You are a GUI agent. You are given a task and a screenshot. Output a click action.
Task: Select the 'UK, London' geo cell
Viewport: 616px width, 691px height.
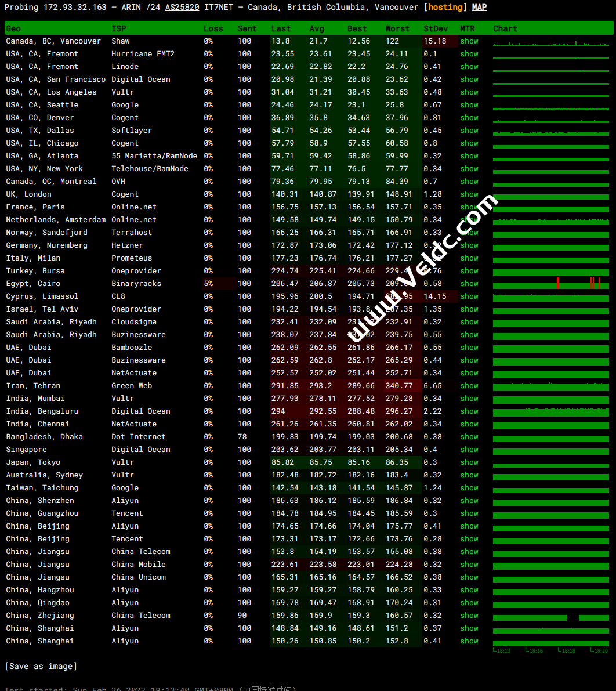[28, 194]
